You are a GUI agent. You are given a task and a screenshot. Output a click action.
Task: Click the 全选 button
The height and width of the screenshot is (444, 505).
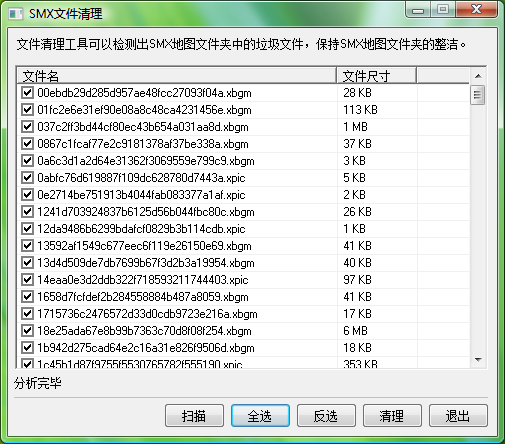pyautogui.click(x=260, y=416)
